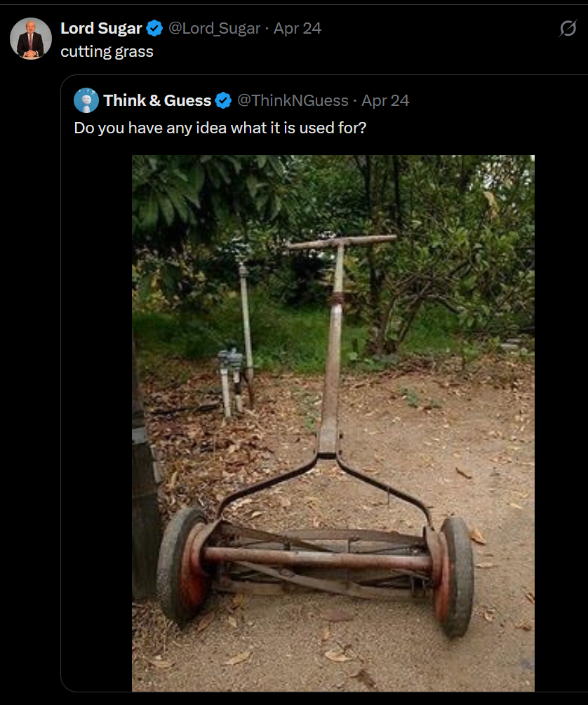Click the 'cutting grass' tweet text
Image resolution: width=588 pixels, height=705 pixels.
107,52
